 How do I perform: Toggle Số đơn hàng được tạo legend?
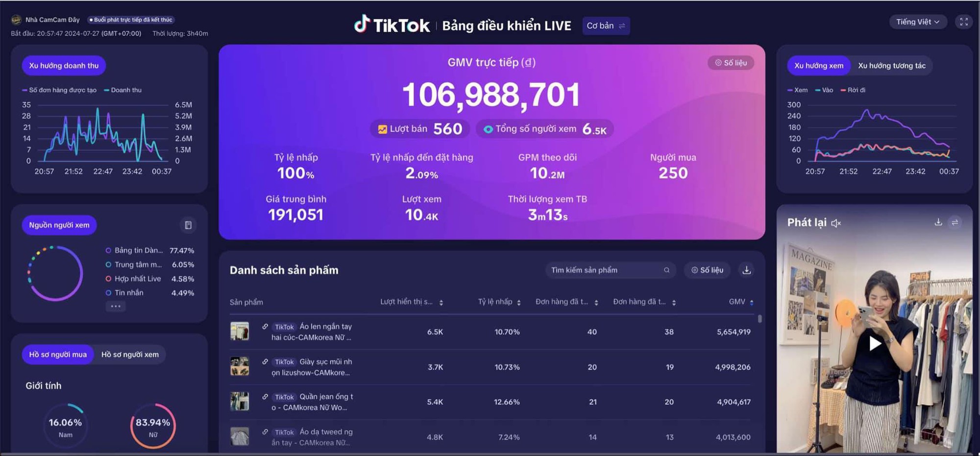point(59,90)
